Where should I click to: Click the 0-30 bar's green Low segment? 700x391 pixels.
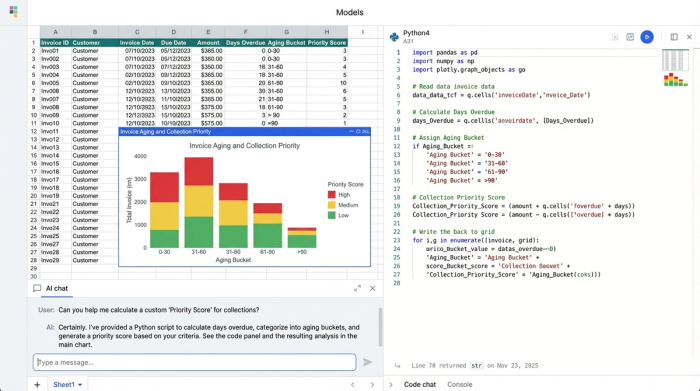point(164,239)
